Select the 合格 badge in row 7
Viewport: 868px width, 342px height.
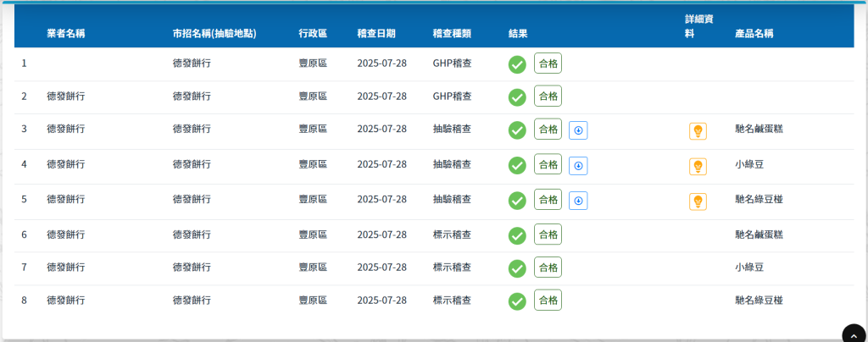click(x=548, y=268)
